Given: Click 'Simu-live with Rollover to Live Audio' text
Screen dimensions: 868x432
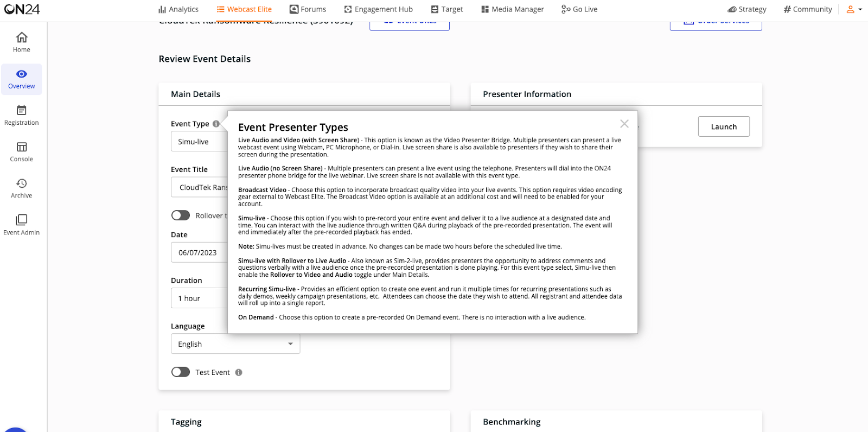Looking at the screenshot, I should tap(292, 261).
